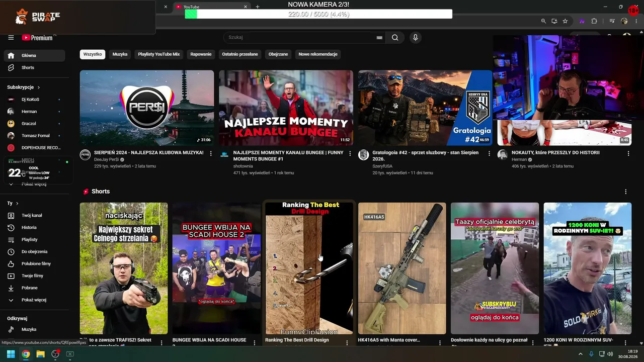This screenshot has height=362, width=644.
Task: Open the shotownia channel link
Action: point(243,166)
